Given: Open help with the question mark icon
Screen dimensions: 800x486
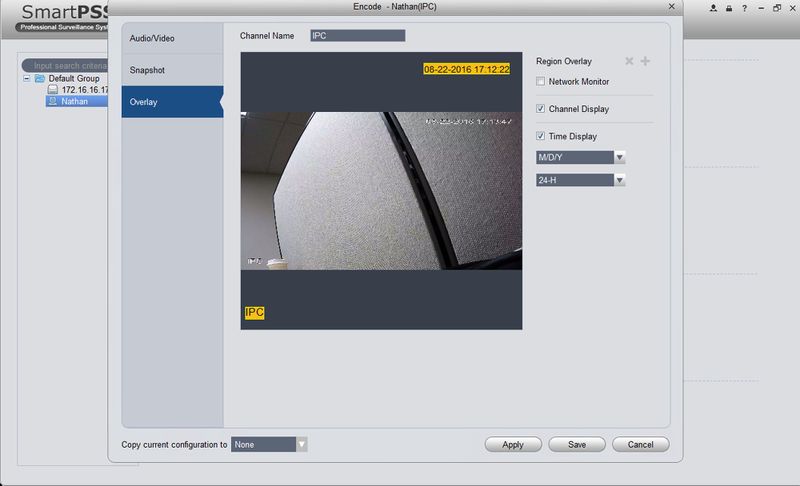Looking at the screenshot, I should [744, 8].
